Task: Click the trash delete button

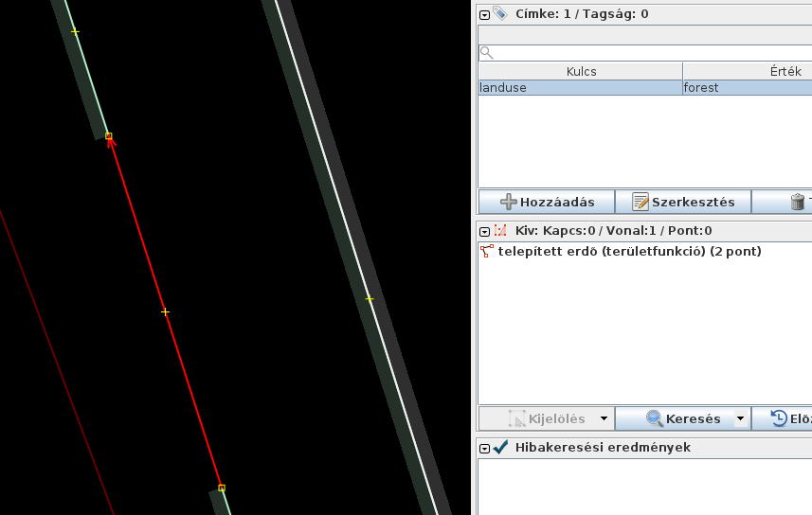Action: (x=798, y=202)
